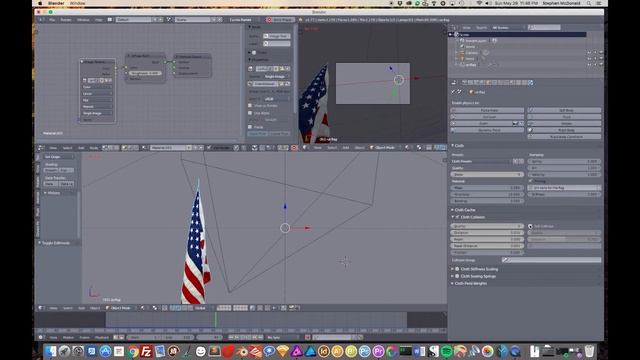Click the Spring damping slider

click(564, 161)
